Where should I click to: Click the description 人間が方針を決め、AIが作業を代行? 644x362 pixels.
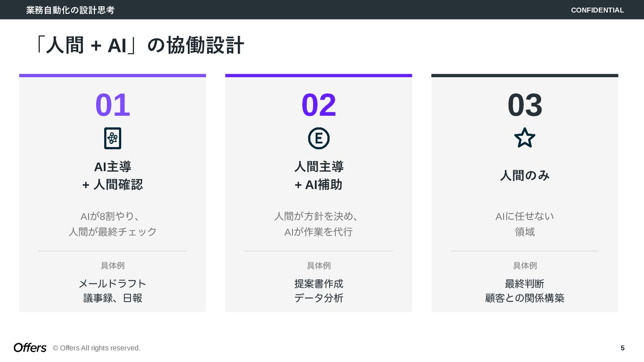(x=319, y=224)
